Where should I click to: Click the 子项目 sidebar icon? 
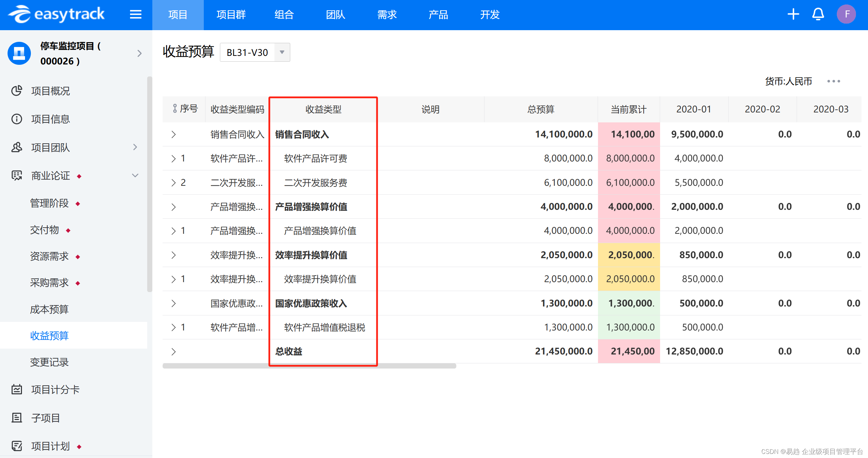(16, 418)
